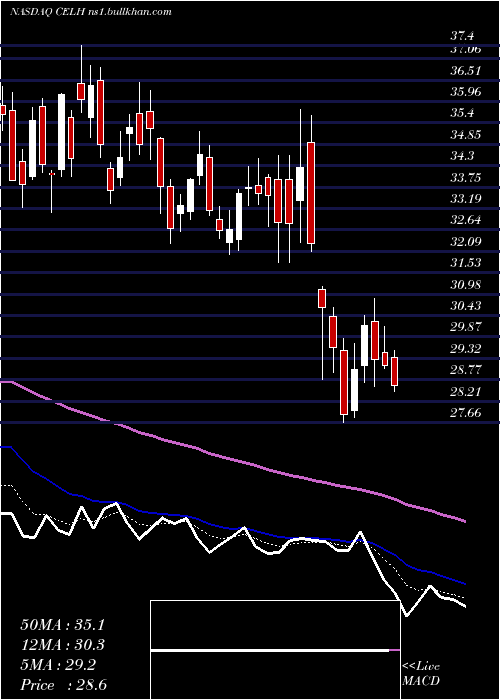
Task: Select the 31.53 price axis label
Action: [x=466, y=262]
